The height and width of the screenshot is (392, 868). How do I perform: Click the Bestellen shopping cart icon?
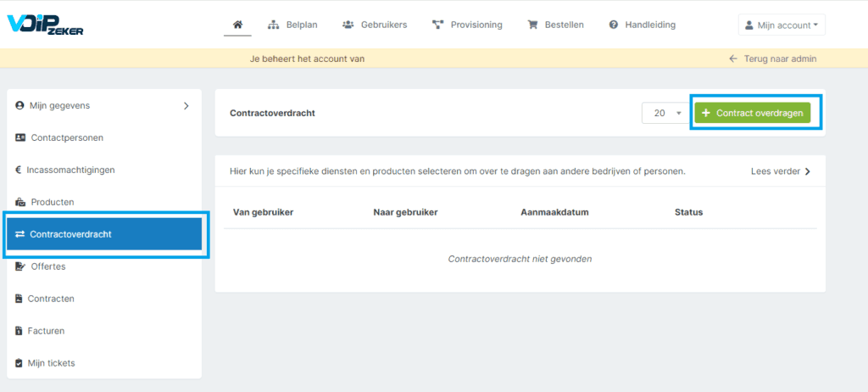point(532,25)
